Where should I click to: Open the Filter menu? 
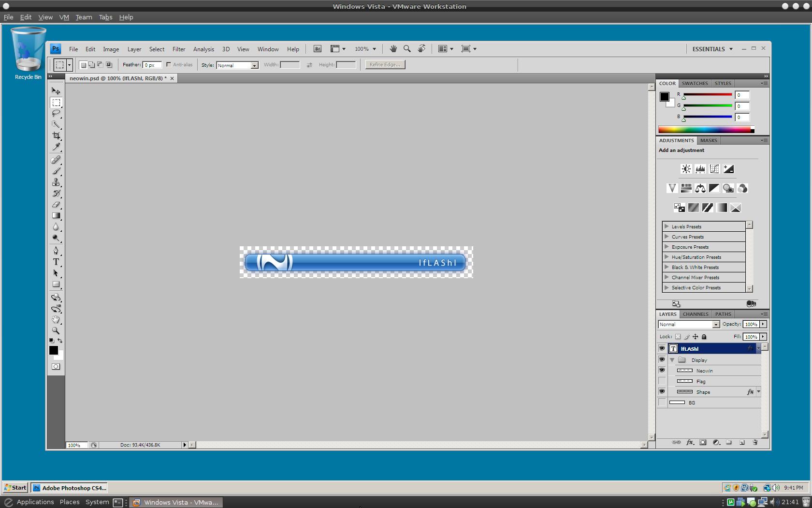pos(179,49)
